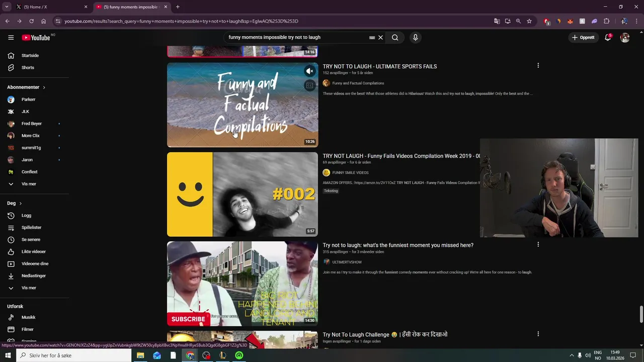The width and height of the screenshot is (644, 362).
Task: Open the zoom magnifier icon in address bar
Action: click(518, 21)
